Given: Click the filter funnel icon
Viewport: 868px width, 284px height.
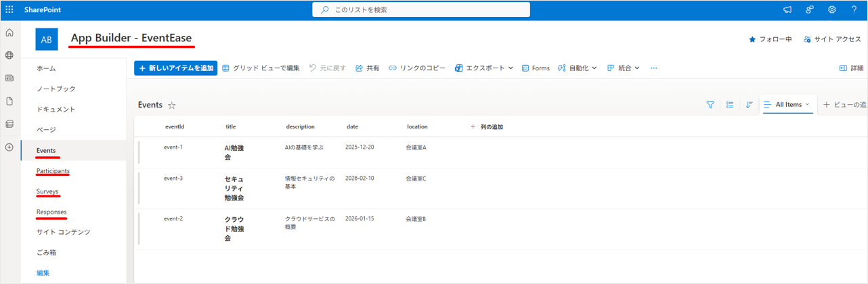Looking at the screenshot, I should click(x=710, y=105).
